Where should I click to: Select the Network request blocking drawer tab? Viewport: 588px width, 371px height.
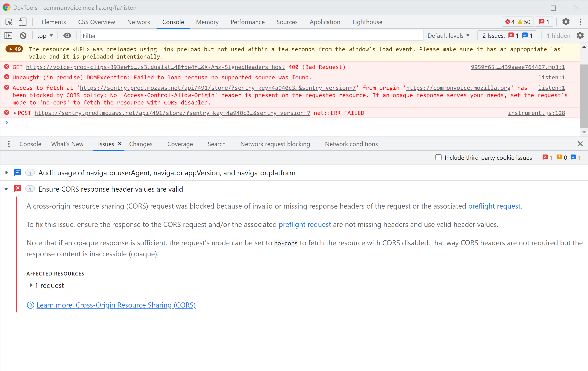point(275,144)
